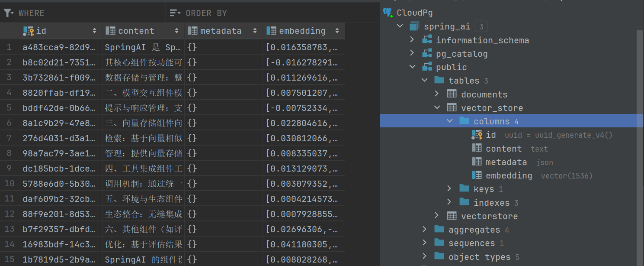Expand the aggregates folder
644x266 pixels.
tap(425, 229)
